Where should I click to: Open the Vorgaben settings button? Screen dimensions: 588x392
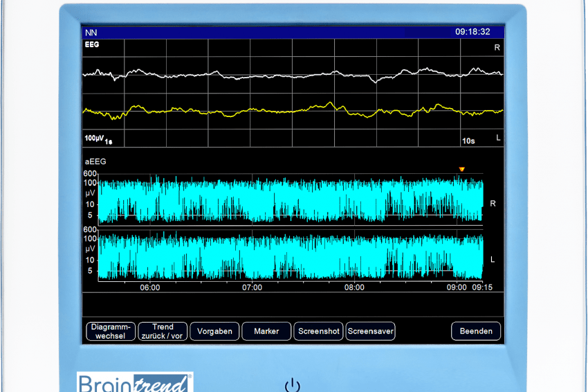pyautogui.click(x=214, y=331)
